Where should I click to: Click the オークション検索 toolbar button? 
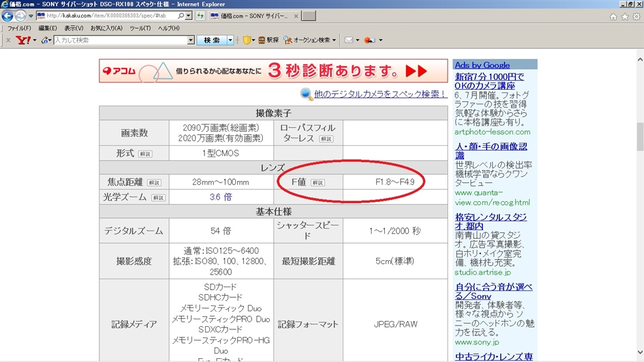click(x=307, y=40)
